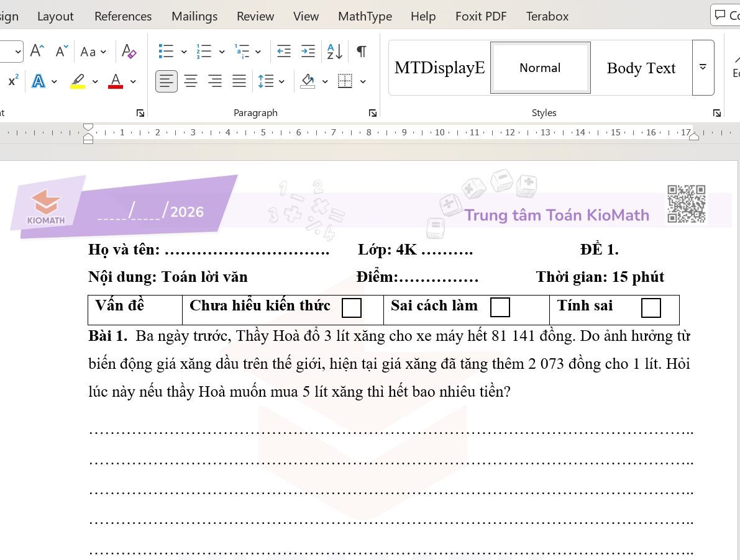Align text to the right

(215, 81)
